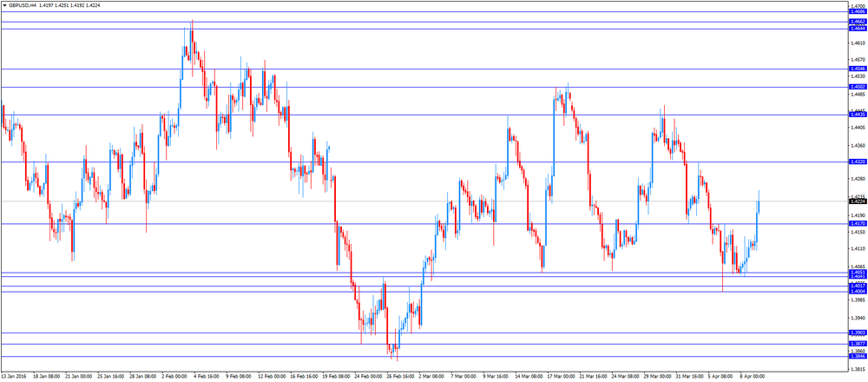
Task: Click the 1.4280 price scale tick
Action: (x=858, y=179)
